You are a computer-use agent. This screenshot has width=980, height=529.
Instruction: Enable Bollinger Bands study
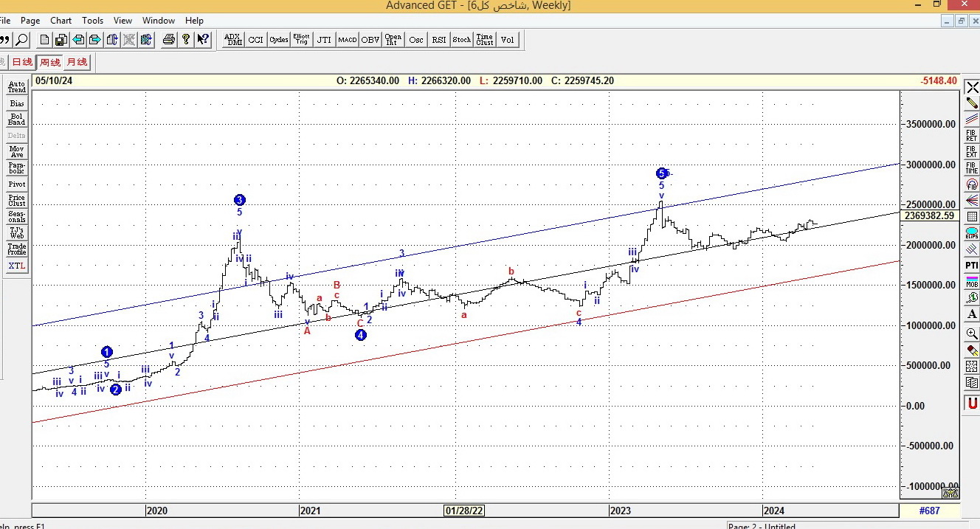16,120
